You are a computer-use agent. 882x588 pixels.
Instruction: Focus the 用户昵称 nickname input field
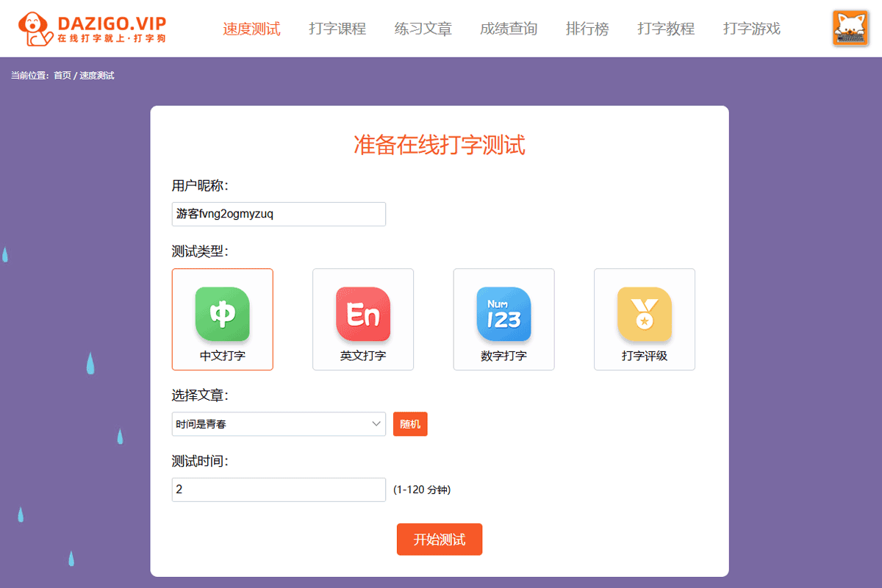click(279, 215)
